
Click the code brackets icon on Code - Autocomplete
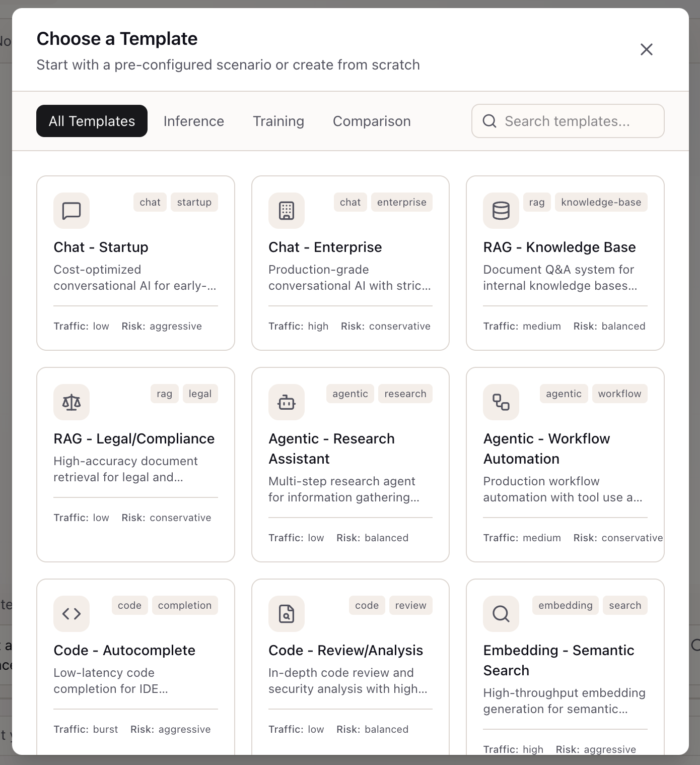click(x=71, y=614)
